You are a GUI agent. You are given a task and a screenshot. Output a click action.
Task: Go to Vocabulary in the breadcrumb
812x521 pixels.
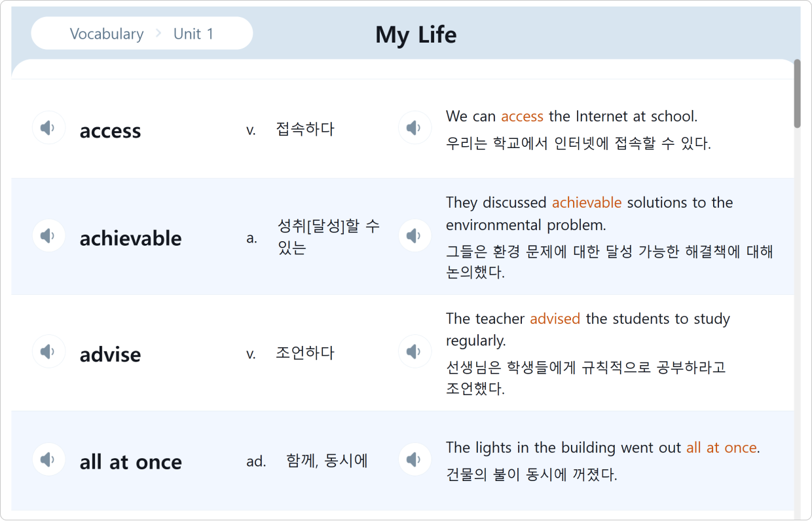[x=107, y=34]
